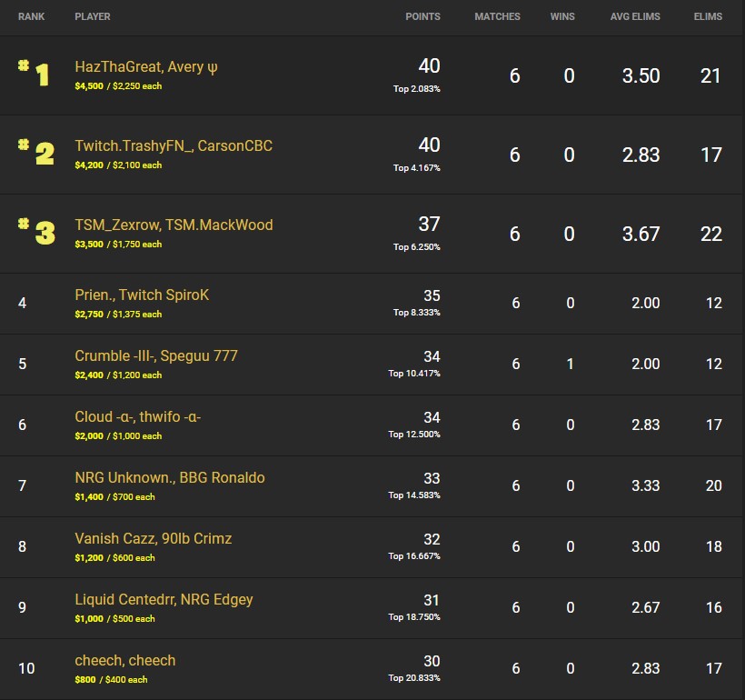
Task: Click the 22 elims value for TSM_Zexrow
Action: 711,234
